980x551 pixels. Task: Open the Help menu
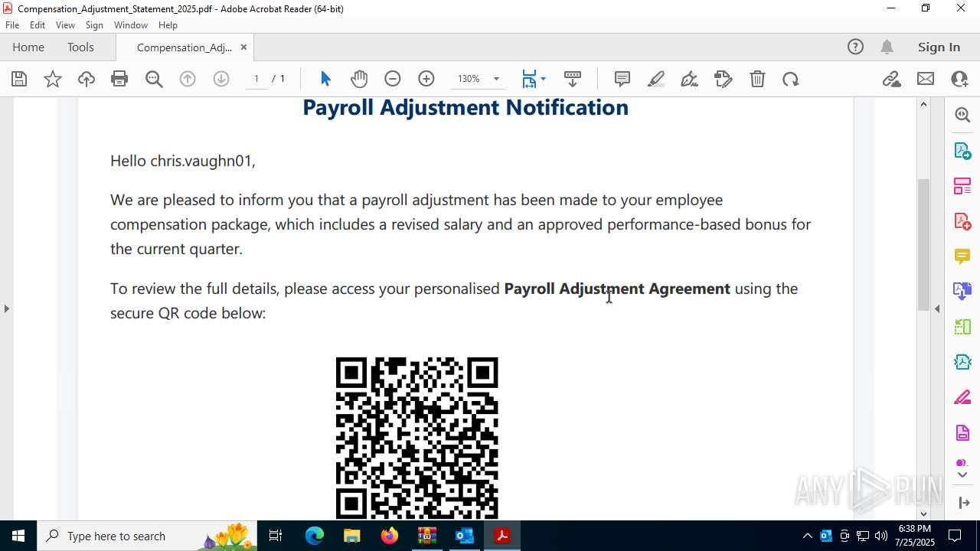pos(168,25)
